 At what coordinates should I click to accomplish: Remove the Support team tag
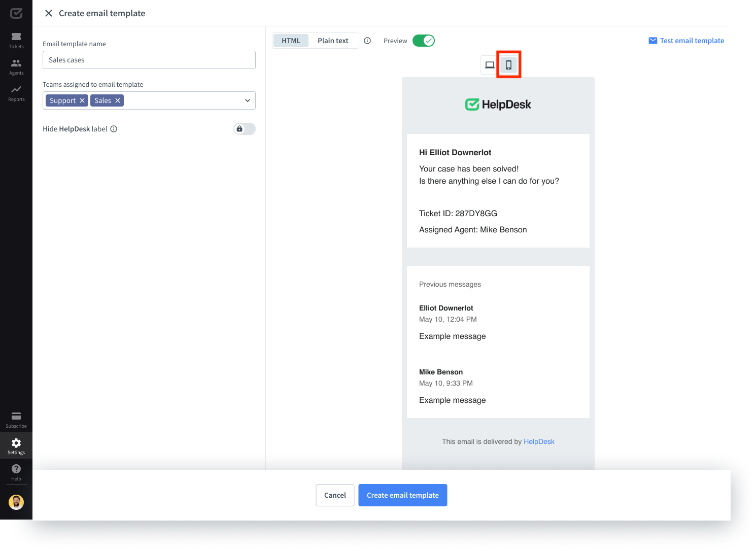coord(82,100)
